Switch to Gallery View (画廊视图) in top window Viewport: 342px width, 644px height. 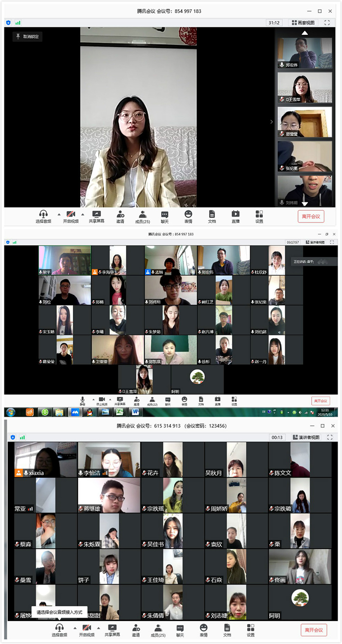pos(303,22)
